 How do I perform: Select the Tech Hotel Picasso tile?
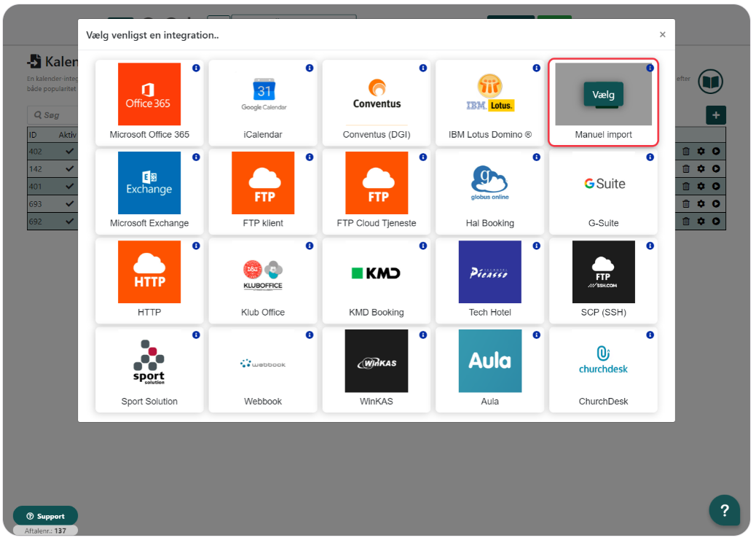(x=489, y=281)
